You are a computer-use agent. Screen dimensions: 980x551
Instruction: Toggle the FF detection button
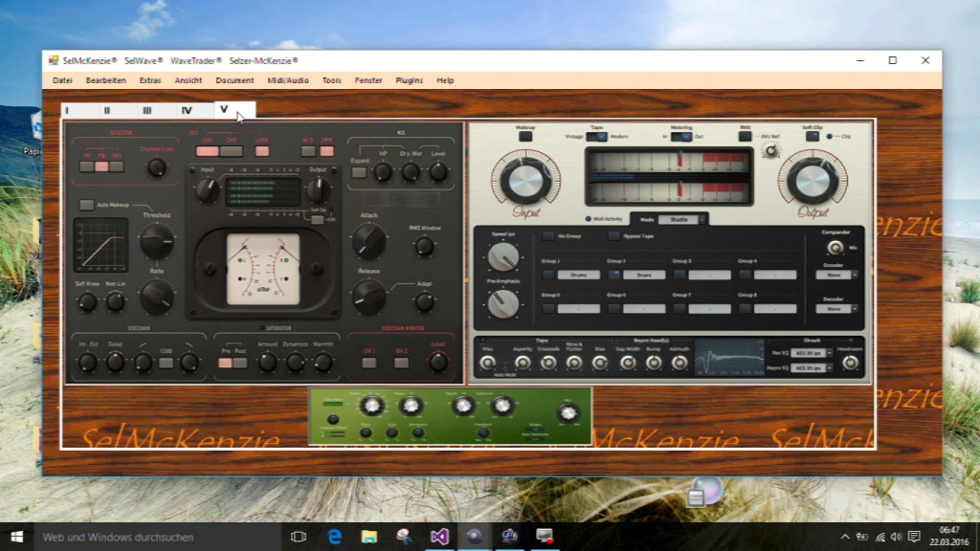[x=87, y=166]
